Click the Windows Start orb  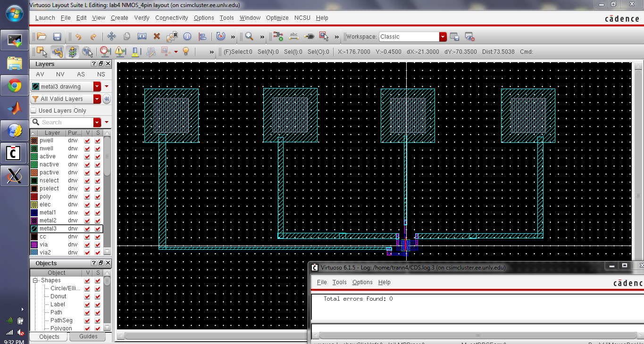pos(15,14)
